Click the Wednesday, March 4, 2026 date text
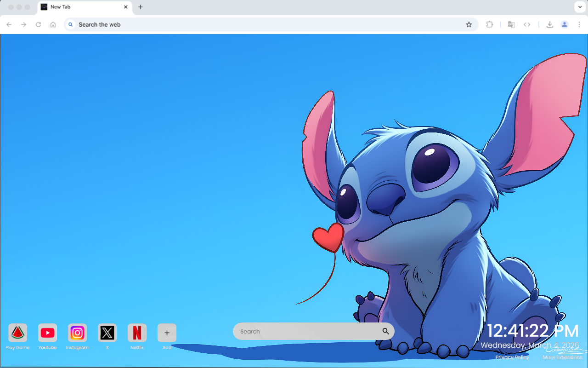 [530, 345]
